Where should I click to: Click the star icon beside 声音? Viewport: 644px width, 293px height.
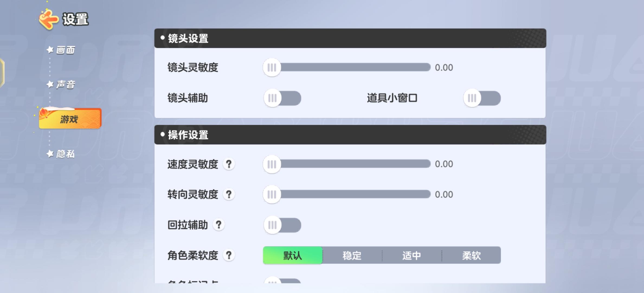click(x=50, y=85)
